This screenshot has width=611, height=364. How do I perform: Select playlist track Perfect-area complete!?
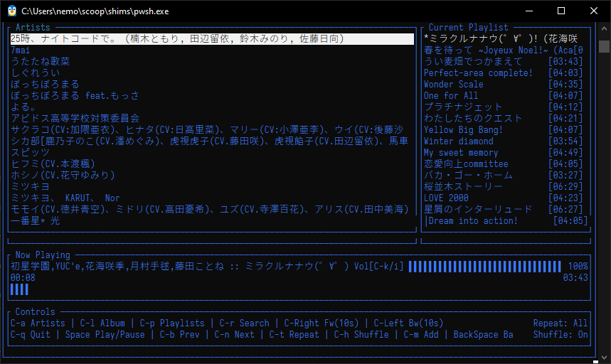504,73
